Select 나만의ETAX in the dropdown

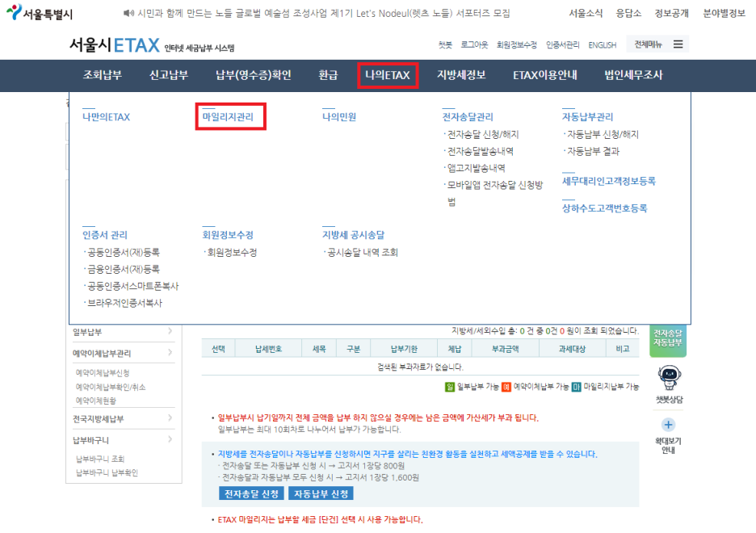click(x=106, y=117)
